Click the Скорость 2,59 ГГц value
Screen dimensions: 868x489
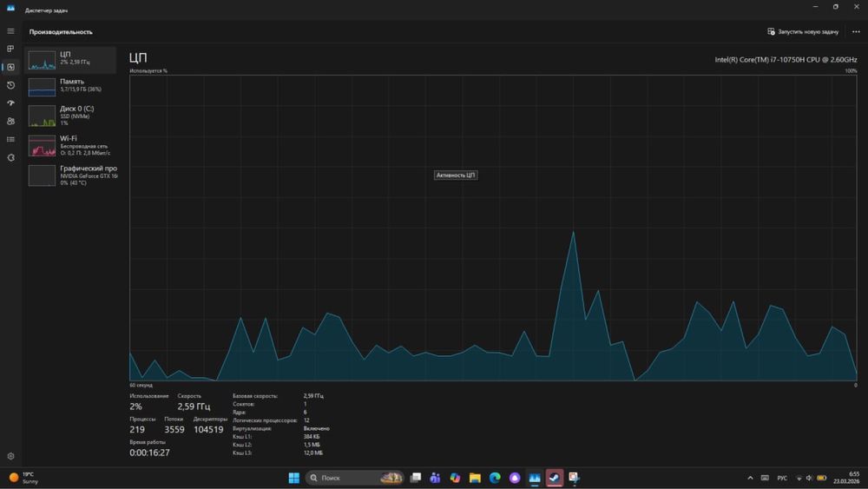194,406
